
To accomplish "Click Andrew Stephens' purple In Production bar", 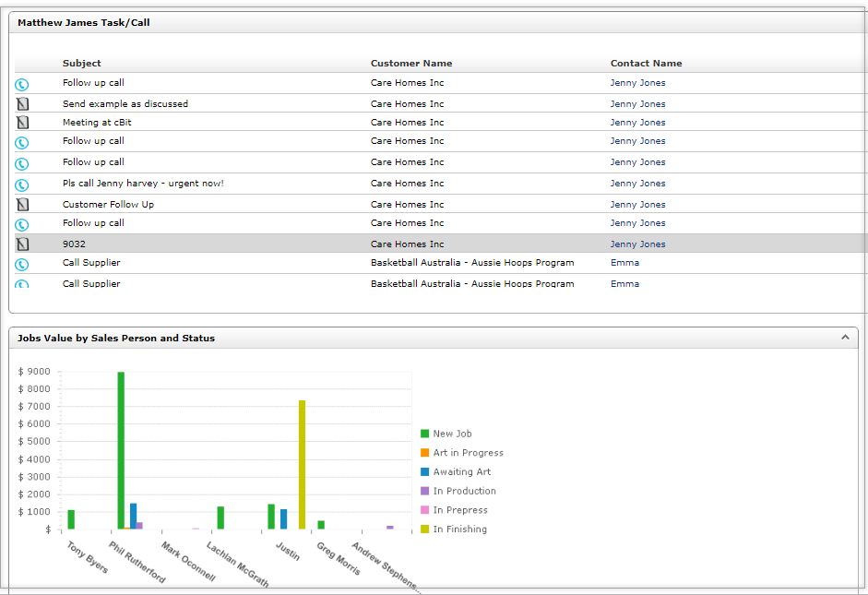I will 389,528.
